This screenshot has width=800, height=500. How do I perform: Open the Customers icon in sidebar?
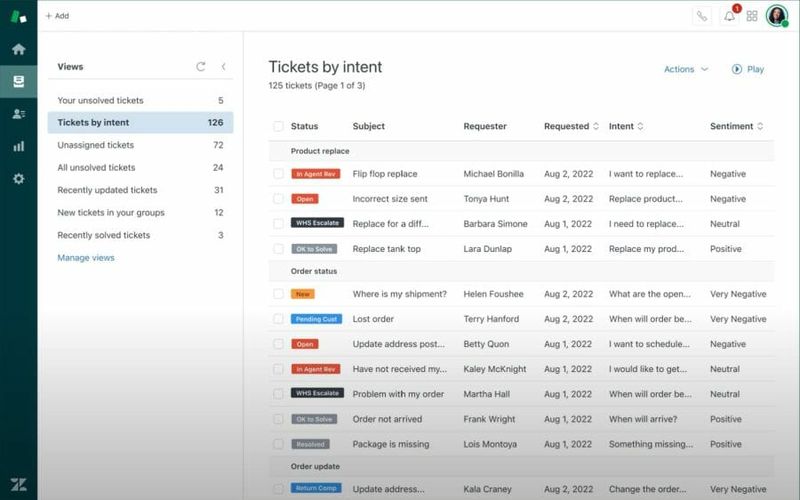18,114
